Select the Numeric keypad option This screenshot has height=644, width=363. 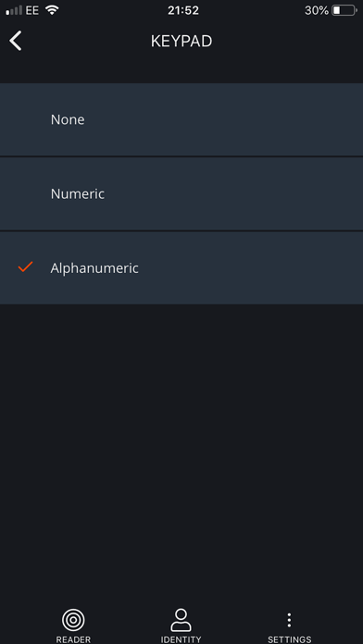pos(181,194)
